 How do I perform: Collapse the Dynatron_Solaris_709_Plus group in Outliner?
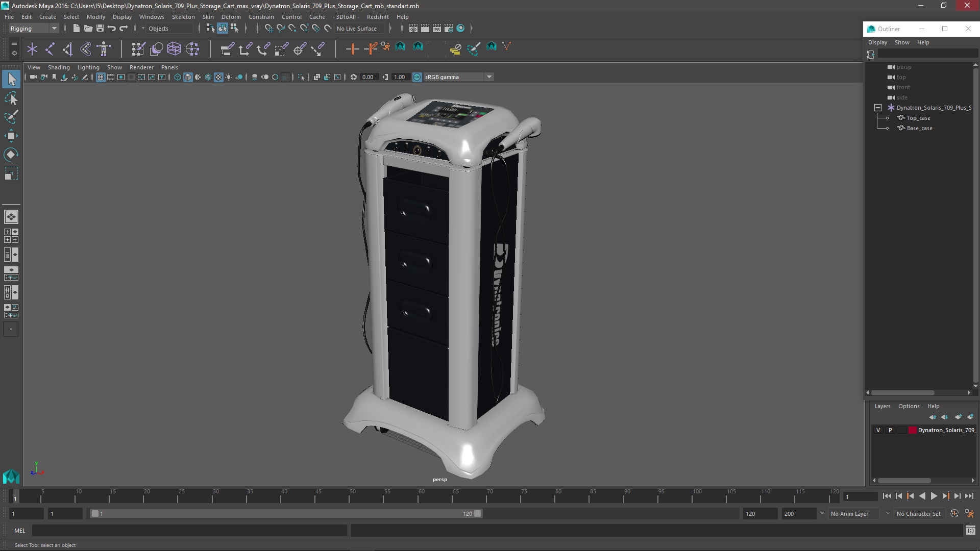[878, 108]
